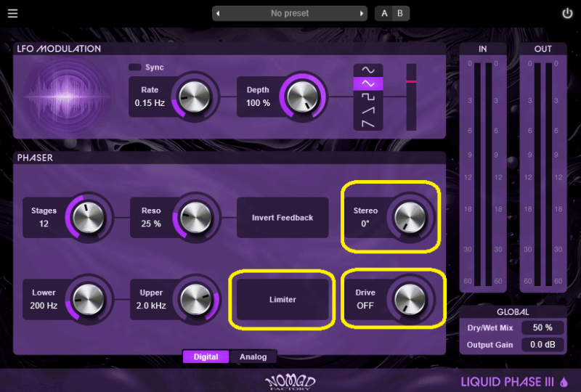
Task: Go to previous preset arrow
Action: [x=218, y=13]
